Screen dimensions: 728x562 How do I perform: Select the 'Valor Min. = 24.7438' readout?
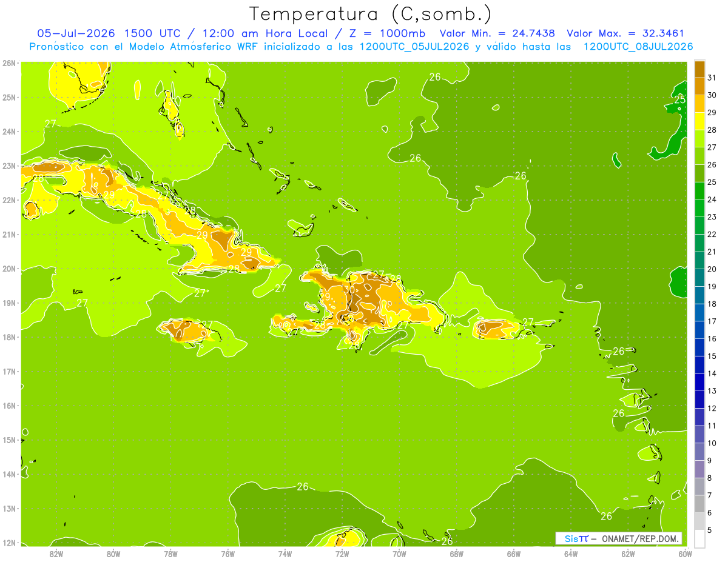[x=497, y=33]
